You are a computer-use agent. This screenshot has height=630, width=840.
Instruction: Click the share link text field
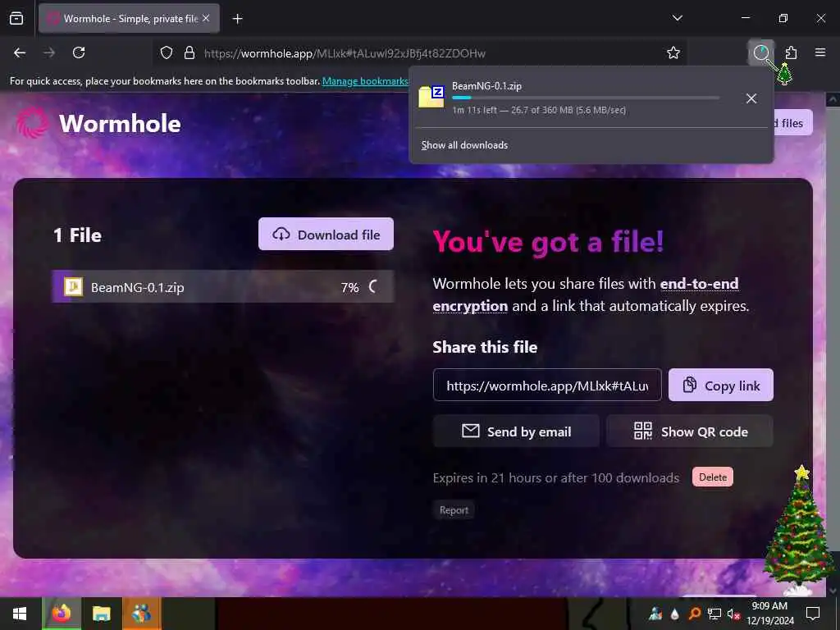(547, 386)
